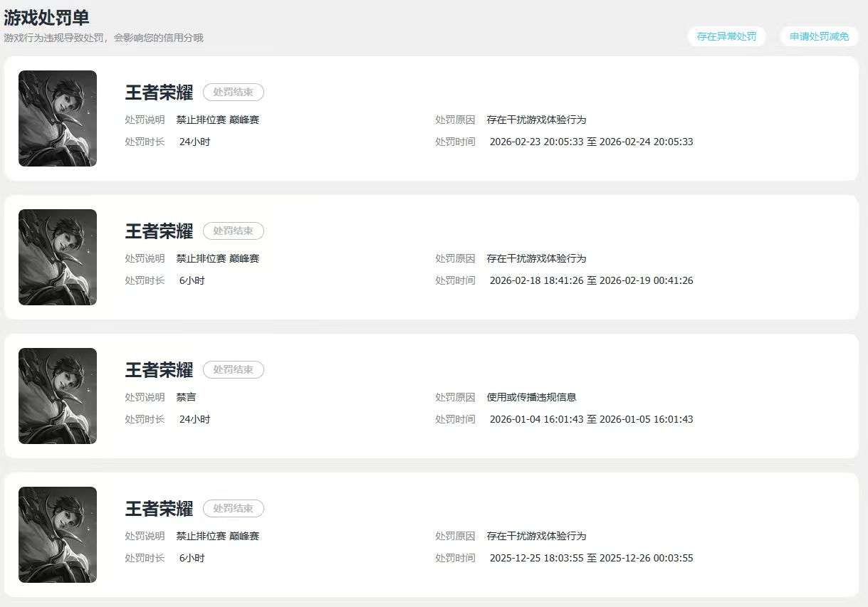The height and width of the screenshot is (607, 868).
Task: Click 王者荣耀 title on the 2025-12-25 card
Action: point(159,509)
